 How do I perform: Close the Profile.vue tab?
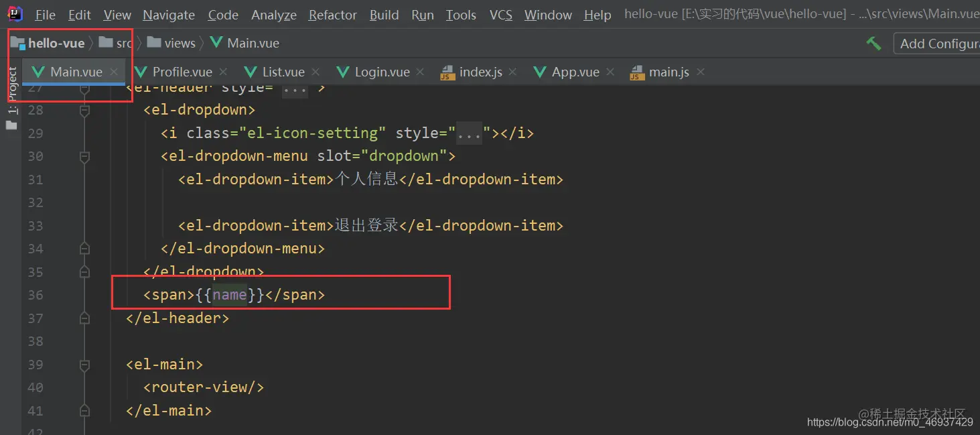pos(223,72)
